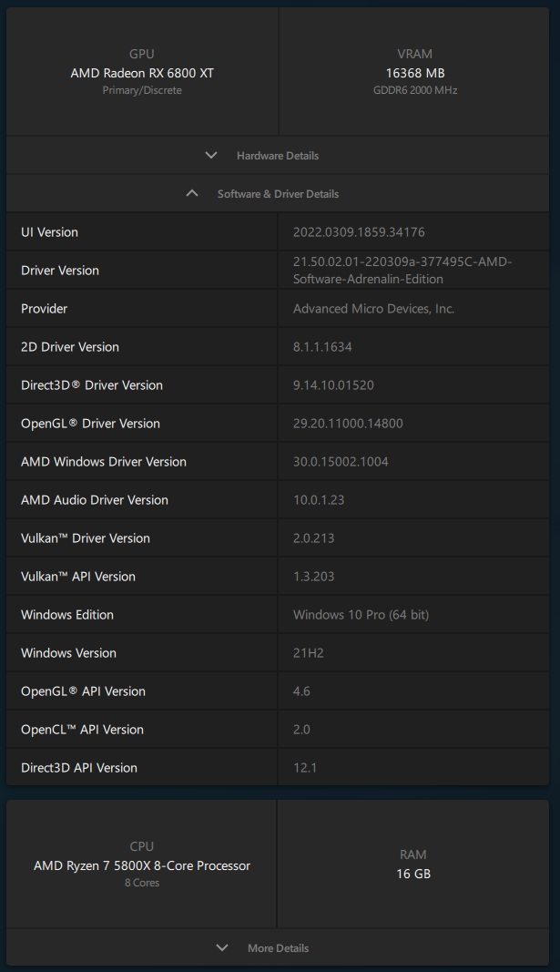This screenshot has width=560, height=972.
Task: Click the chevron beside Hardware Details
Action: 211,155
